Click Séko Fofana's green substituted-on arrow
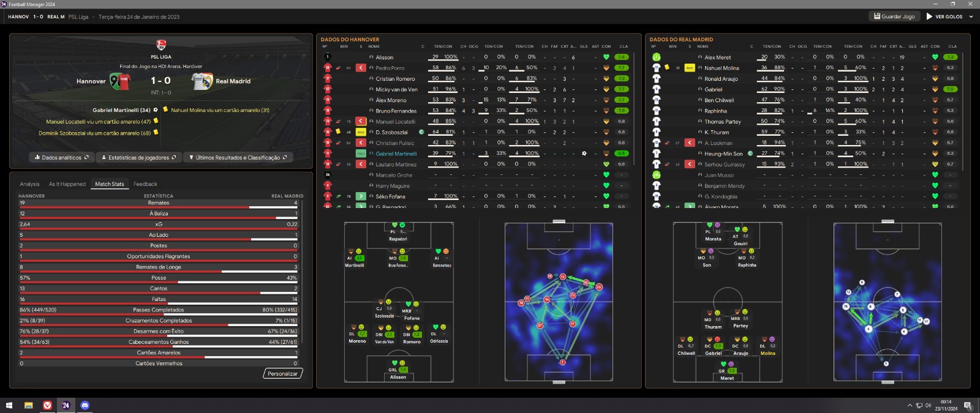Viewport: 980px width, 413px height. pos(361,196)
